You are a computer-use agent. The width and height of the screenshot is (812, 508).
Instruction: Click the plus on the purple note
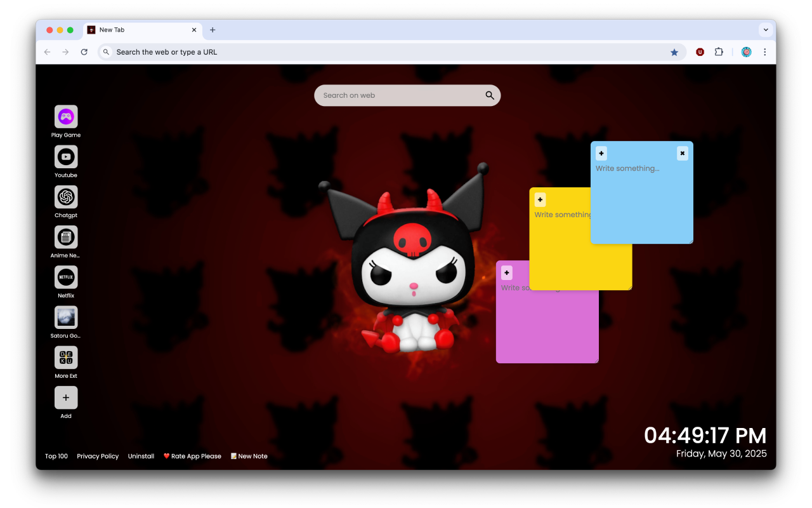click(506, 273)
